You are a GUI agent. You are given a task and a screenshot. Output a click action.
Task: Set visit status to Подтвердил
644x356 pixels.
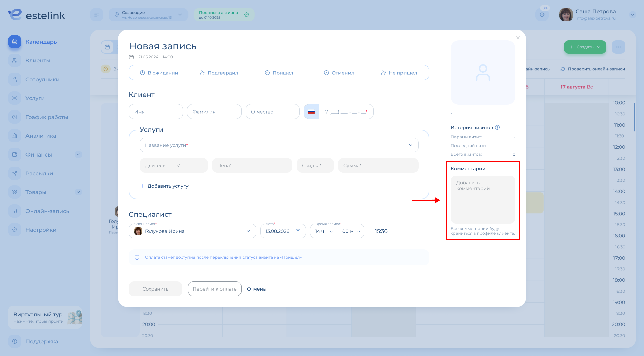pos(219,73)
